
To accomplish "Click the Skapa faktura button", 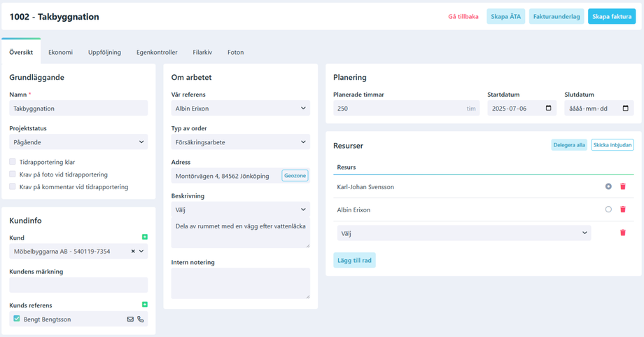I will click(612, 17).
